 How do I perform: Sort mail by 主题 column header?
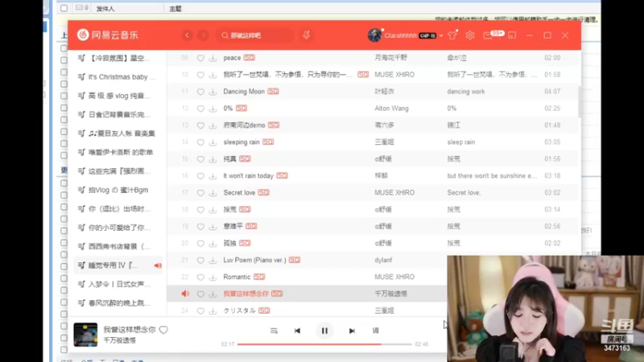point(175,9)
